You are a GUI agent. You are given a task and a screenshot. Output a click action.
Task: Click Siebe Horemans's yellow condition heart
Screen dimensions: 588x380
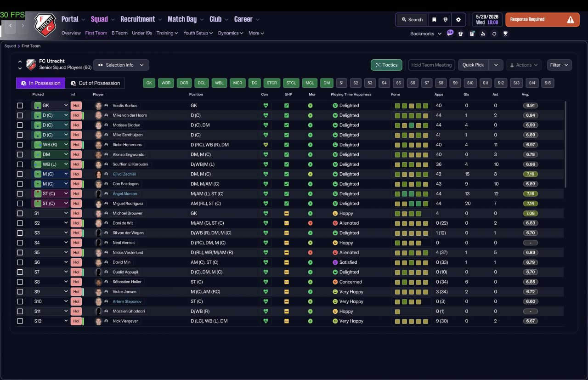[266, 145]
